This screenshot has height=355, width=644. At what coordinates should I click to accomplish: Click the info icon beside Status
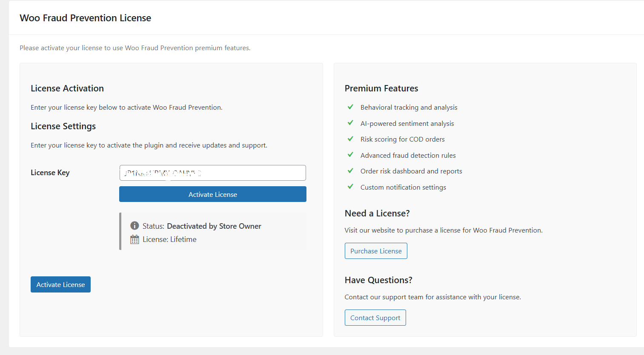tap(134, 225)
